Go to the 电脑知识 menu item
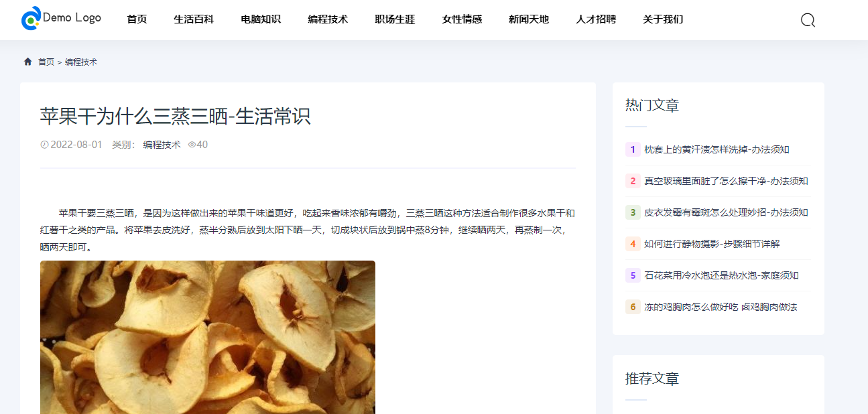Viewport: 868px width, 414px height. (x=261, y=19)
